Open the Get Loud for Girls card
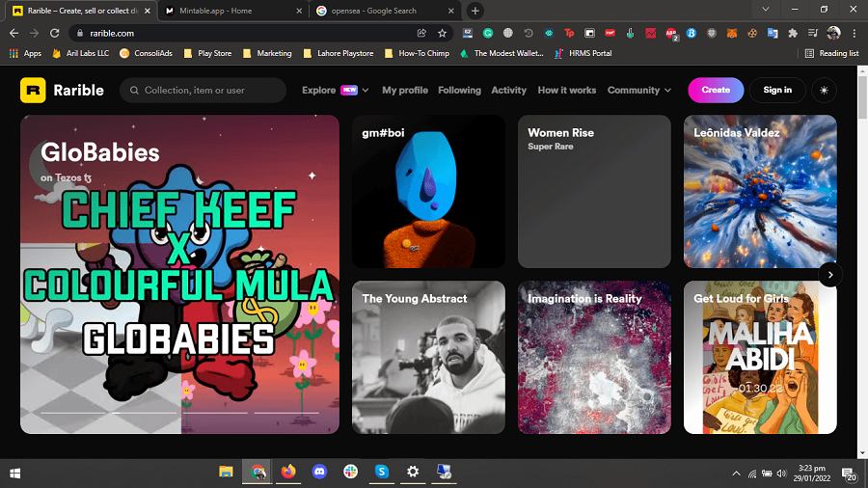The image size is (868, 488). coord(760,358)
